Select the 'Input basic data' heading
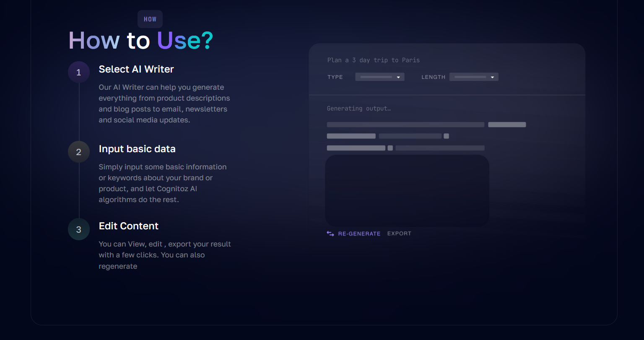644x340 pixels. pyautogui.click(x=137, y=149)
